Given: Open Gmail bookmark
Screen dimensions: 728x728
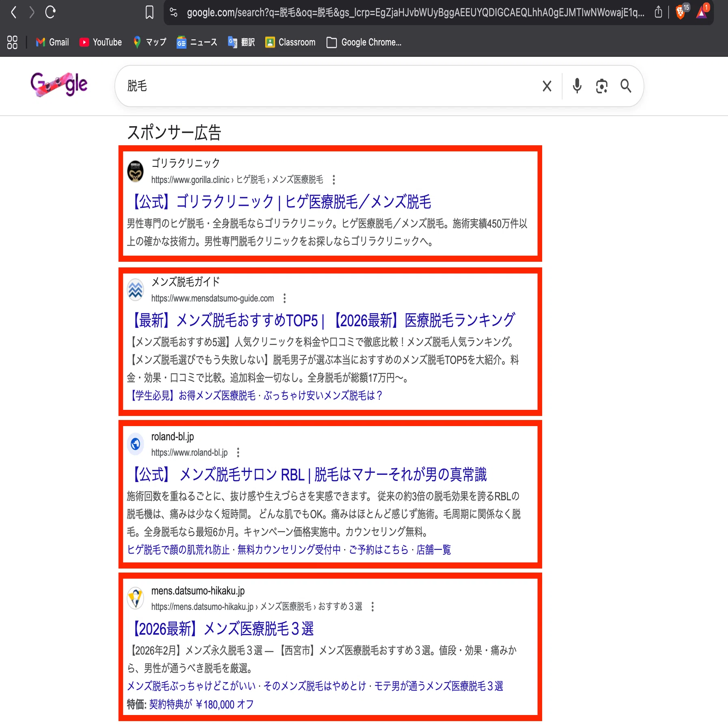Looking at the screenshot, I should (52, 42).
